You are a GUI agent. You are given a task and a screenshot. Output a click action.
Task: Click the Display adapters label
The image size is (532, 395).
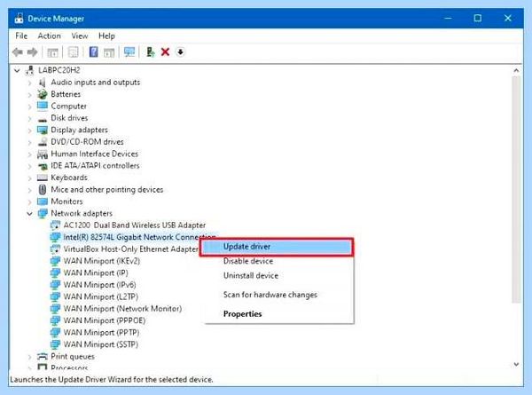pyautogui.click(x=79, y=130)
